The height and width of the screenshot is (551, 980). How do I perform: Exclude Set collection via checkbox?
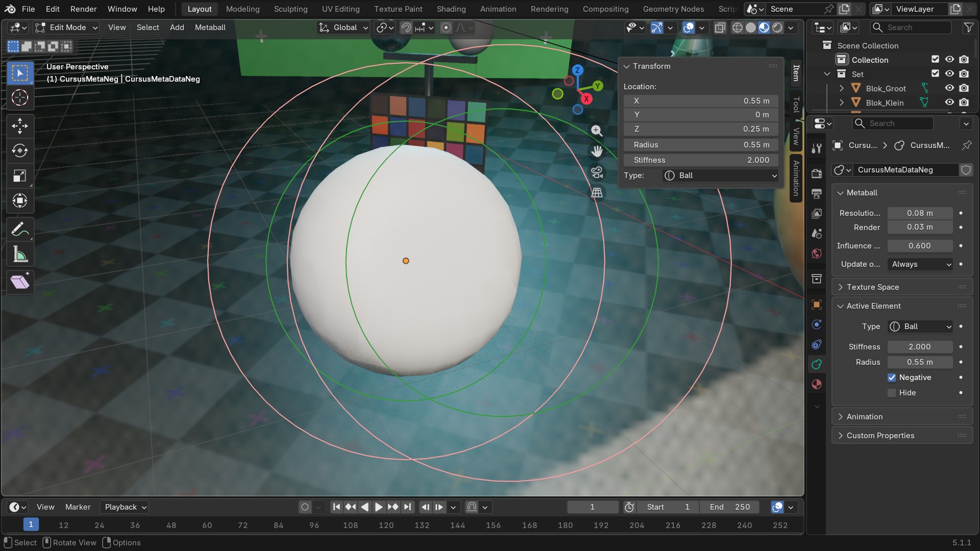(935, 74)
